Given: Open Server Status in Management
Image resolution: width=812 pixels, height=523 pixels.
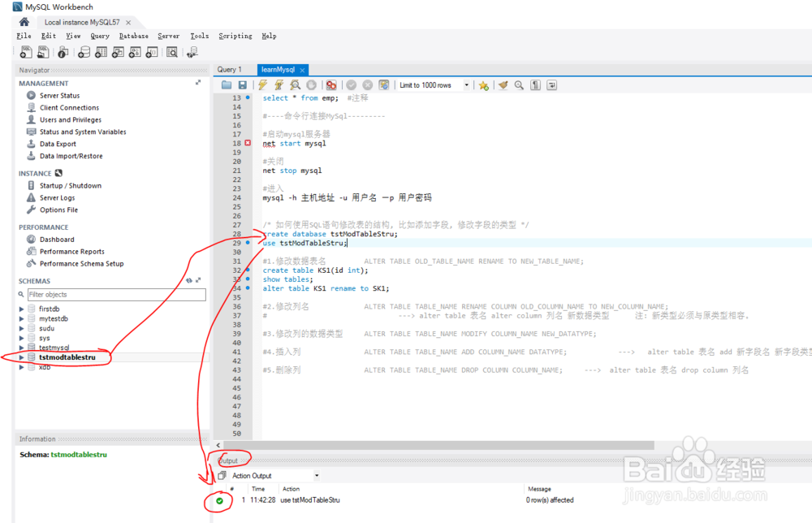Looking at the screenshot, I should tap(59, 95).
